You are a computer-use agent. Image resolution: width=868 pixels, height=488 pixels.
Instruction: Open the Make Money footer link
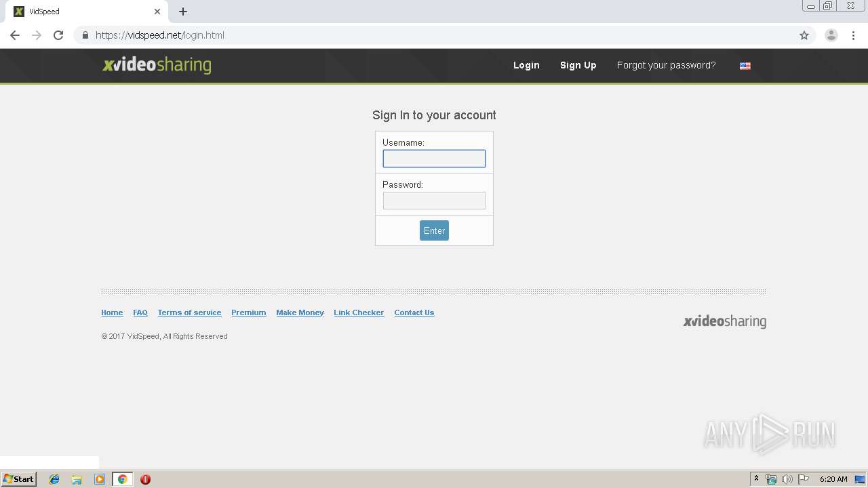pos(300,312)
